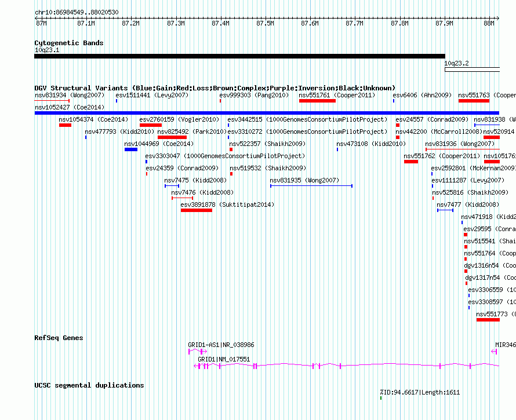
Task: Click the nsv7475 (Kidd2008) blue span
Action: [172, 186]
